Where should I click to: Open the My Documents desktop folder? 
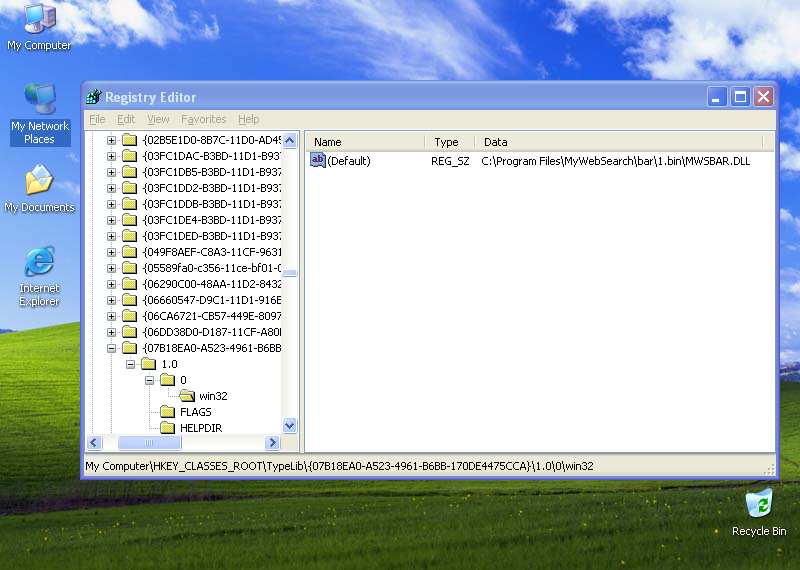39,182
